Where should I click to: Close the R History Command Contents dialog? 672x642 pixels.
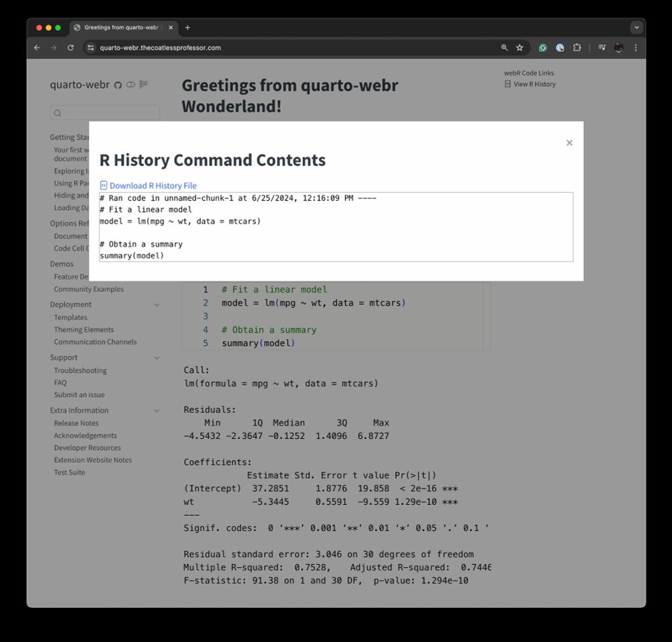pos(569,143)
